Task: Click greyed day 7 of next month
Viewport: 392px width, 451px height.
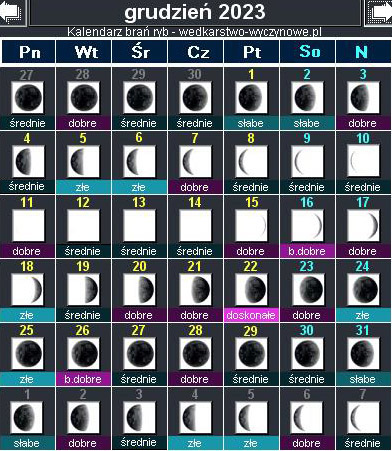Action: click(x=363, y=394)
